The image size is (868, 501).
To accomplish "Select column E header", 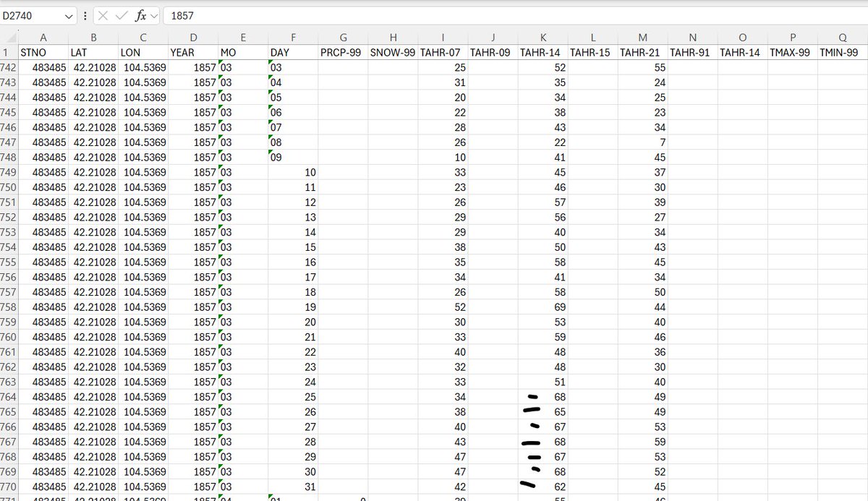I will tap(243, 38).
